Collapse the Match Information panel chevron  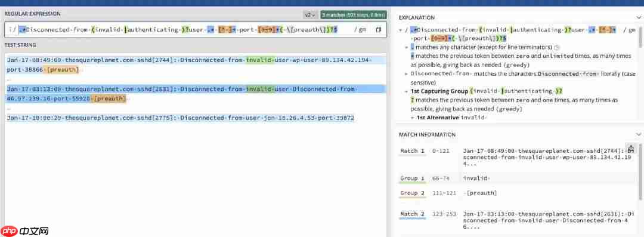click(638, 134)
